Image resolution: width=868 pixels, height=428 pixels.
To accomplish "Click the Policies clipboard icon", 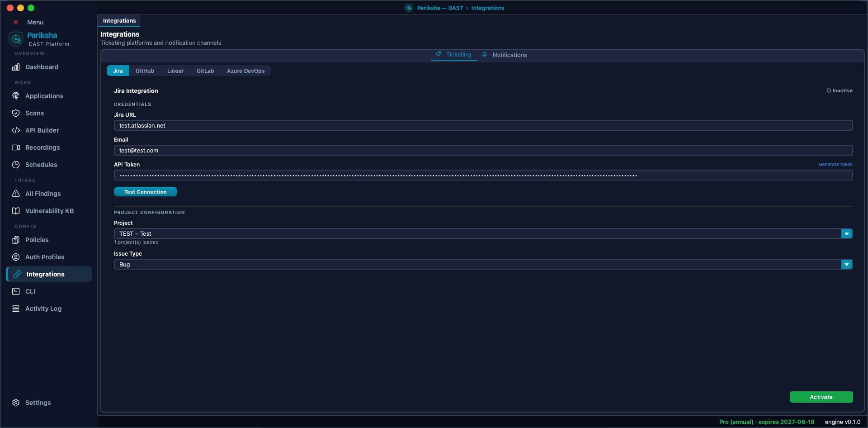I will point(16,240).
